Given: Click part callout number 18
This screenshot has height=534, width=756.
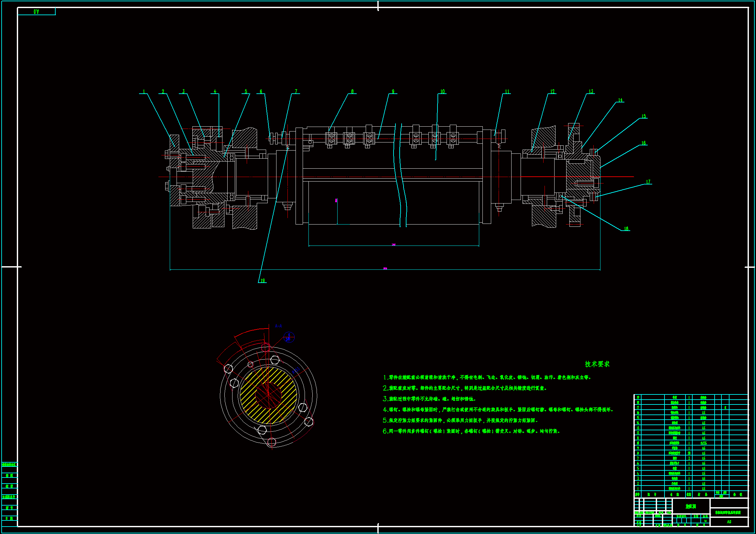Looking at the screenshot, I should (x=626, y=228).
